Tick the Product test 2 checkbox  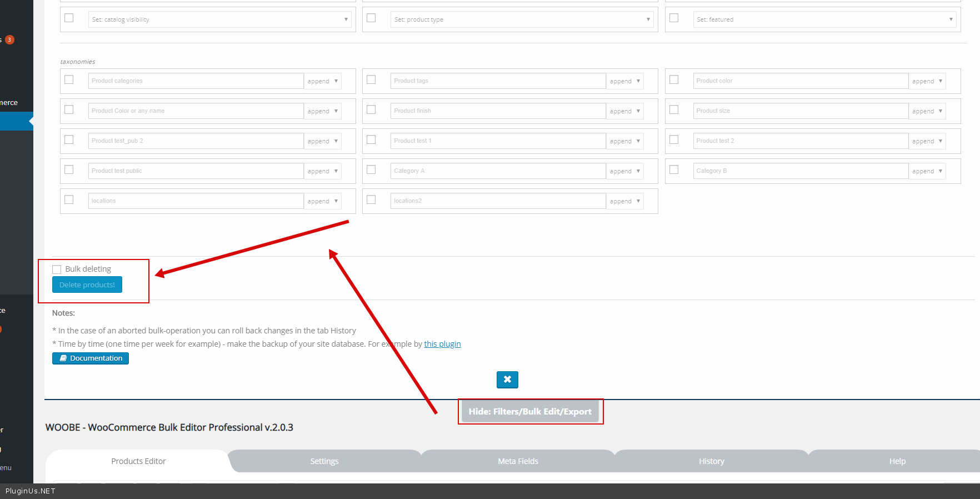tap(674, 139)
